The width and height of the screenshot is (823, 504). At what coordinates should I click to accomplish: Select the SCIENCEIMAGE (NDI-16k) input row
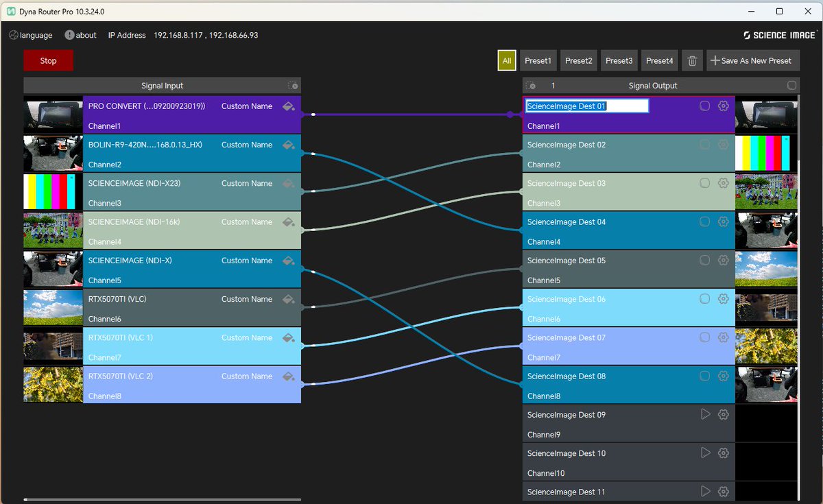coord(192,230)
